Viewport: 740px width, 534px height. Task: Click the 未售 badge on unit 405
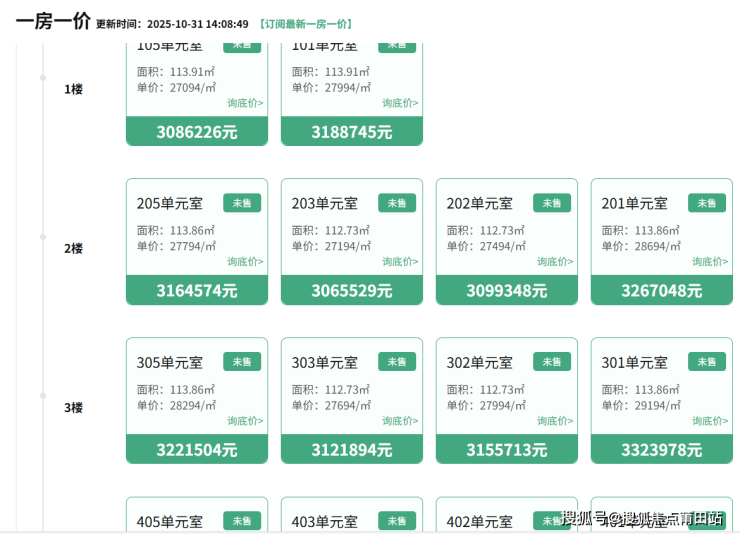coord(242,521)
